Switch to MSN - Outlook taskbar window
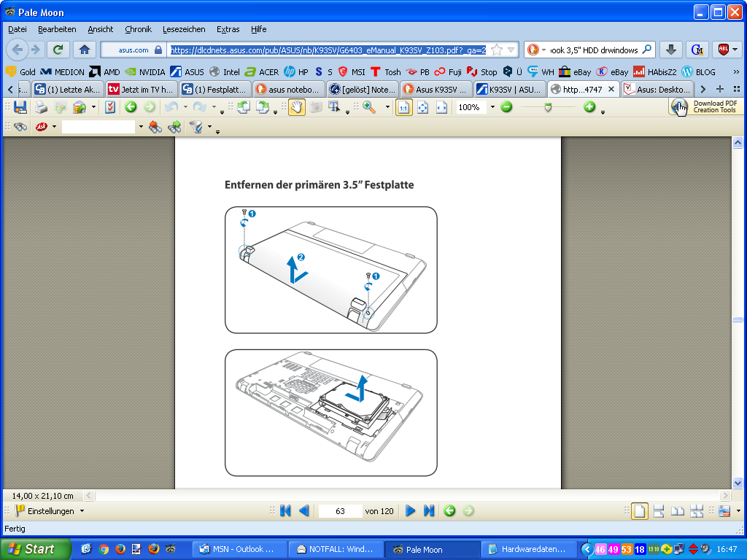747x560 pixels. pyautogui.click(x=239, y=549)
